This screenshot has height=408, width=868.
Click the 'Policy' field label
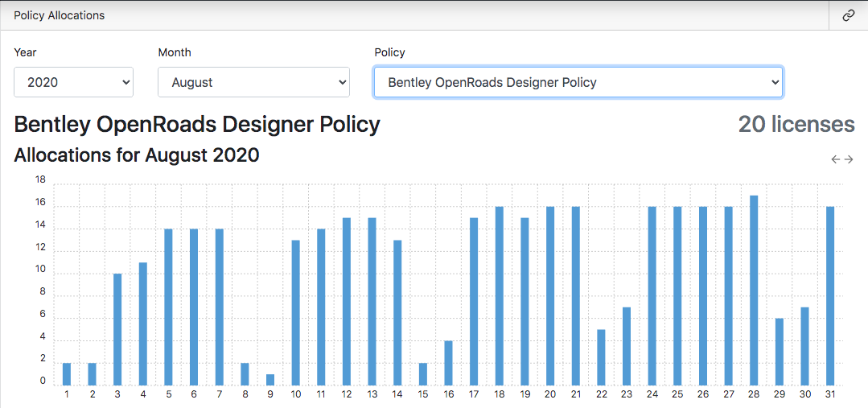(389, 52)
